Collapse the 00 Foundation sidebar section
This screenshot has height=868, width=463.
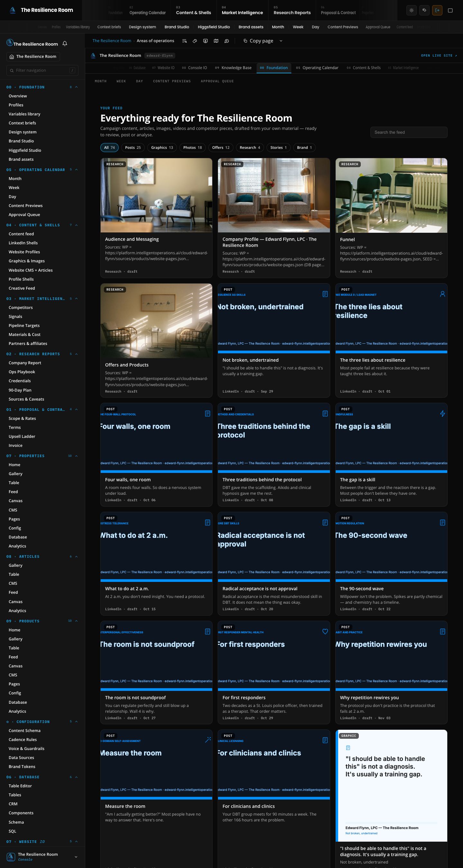(x=77, y=87)
